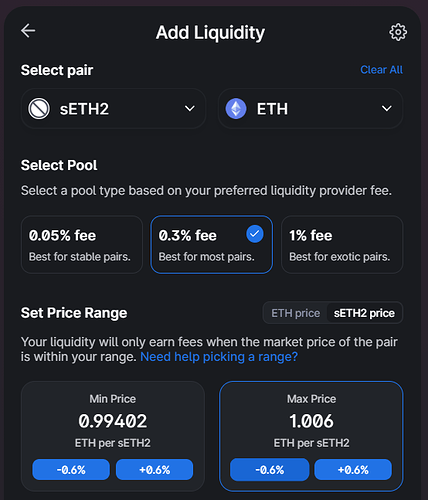The image size is (428, 500).
Task: Switch to the sETH2 price tab
Action: (x=364, y=313)
